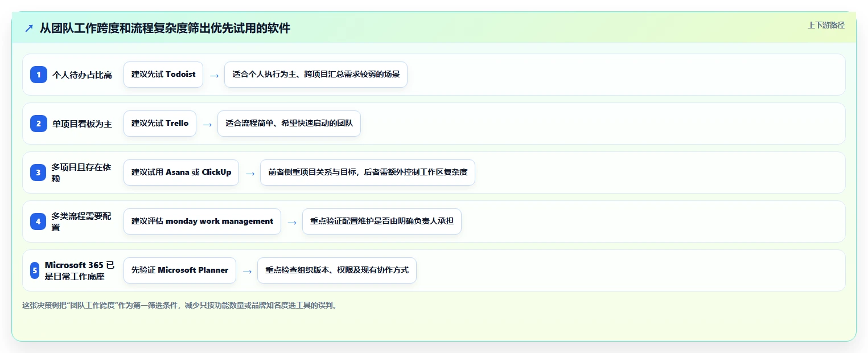This screenshot has height=353, width=868.
Task: Click step number badge 2
Action: click(x=38, y=124)
